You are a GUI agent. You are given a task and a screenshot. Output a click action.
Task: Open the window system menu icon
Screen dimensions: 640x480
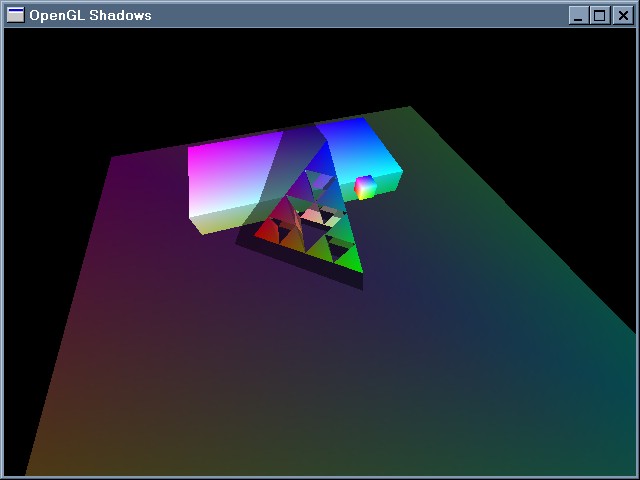click(16, 15)
